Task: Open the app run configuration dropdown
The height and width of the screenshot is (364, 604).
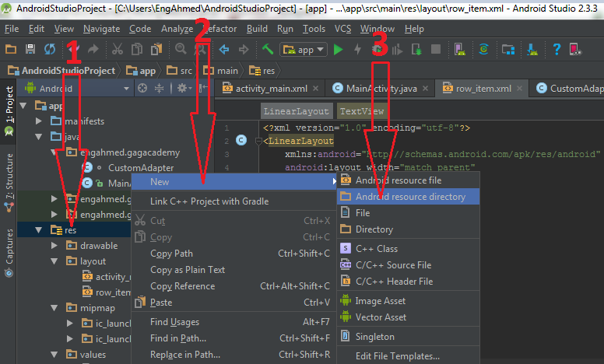Action: click(x=304, y=50)
